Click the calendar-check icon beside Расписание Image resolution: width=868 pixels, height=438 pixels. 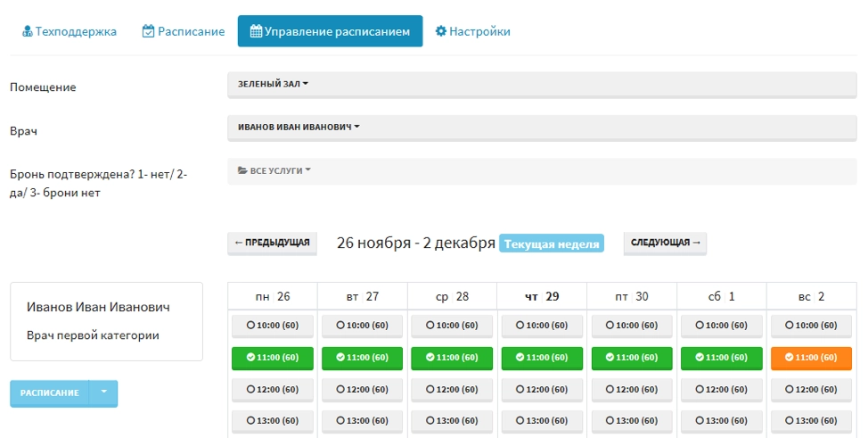click(148, 31)
